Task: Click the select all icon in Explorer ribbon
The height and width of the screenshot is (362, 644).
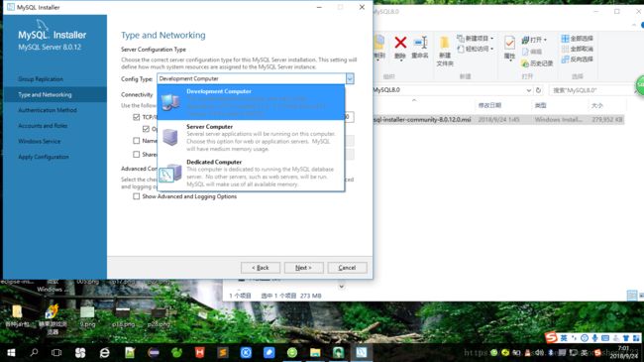Action: [565, 39]
